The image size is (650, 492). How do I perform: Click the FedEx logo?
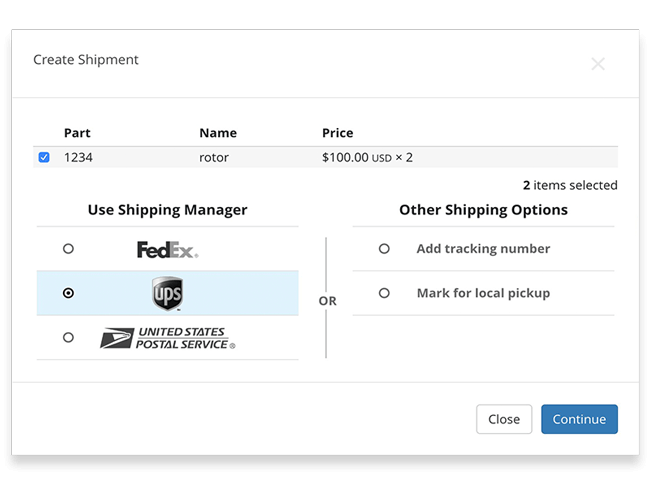click(x=167, y=249)
